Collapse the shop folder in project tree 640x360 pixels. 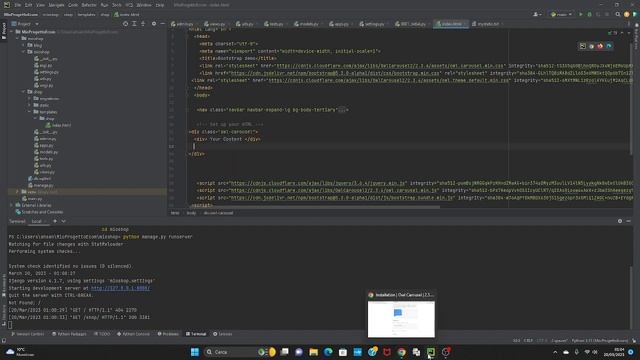24,92
